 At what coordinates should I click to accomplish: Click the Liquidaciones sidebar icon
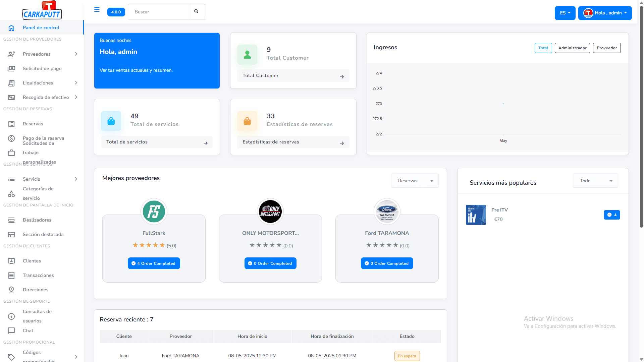(11, 83)
